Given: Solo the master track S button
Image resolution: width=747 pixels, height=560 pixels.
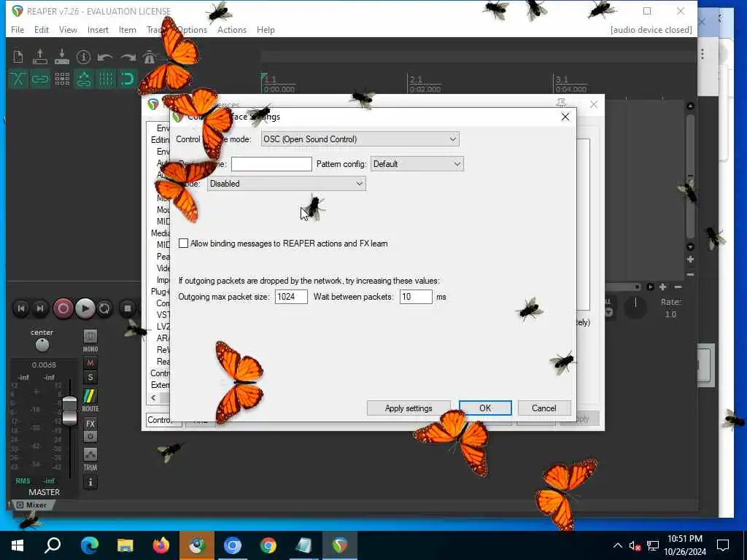Looking at the screenshot, I should tap(90, 378).
